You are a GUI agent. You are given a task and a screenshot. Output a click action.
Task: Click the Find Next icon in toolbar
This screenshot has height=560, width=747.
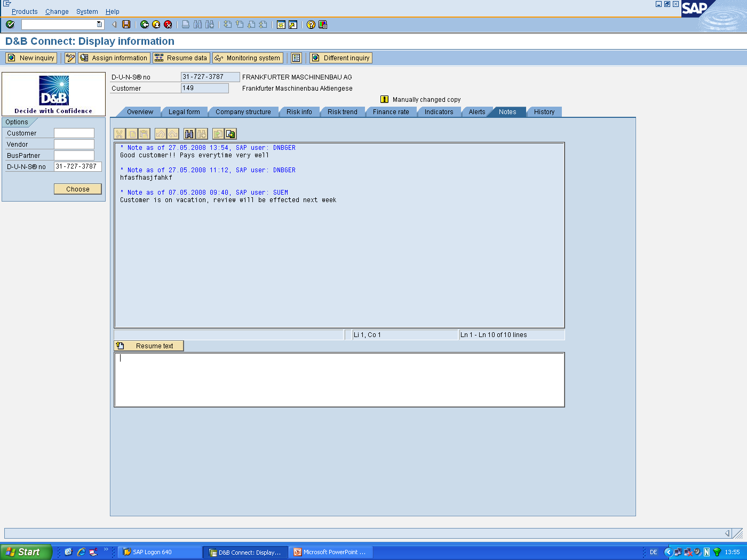(x=210, y=25)
